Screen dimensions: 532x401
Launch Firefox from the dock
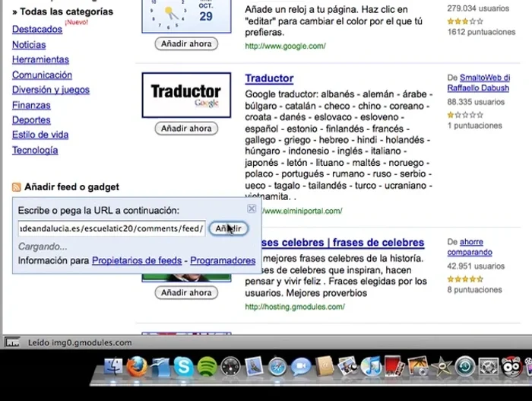point(137,367)
